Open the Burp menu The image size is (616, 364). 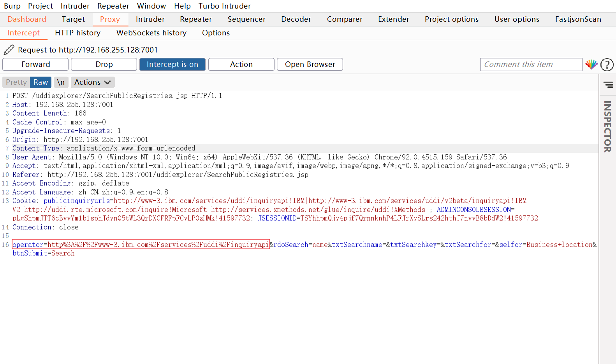12,6
